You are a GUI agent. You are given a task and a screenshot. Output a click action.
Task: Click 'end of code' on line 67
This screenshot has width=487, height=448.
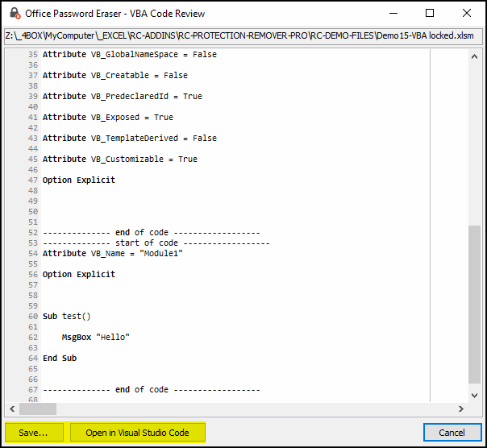pyautogui.click(x=142, y=390)
